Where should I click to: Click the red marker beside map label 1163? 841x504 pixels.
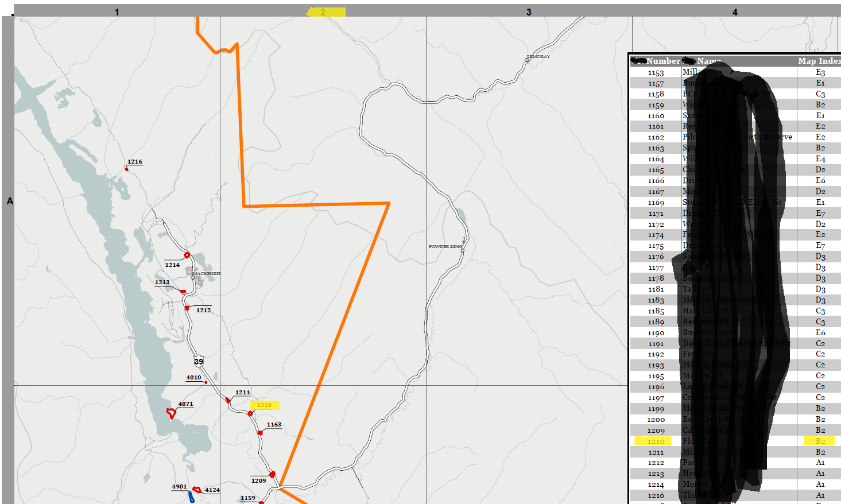tap(260, 432)
